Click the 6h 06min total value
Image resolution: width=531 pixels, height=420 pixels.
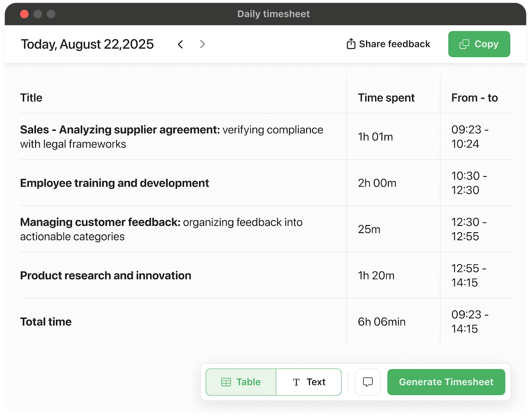(x=382, y=322)
